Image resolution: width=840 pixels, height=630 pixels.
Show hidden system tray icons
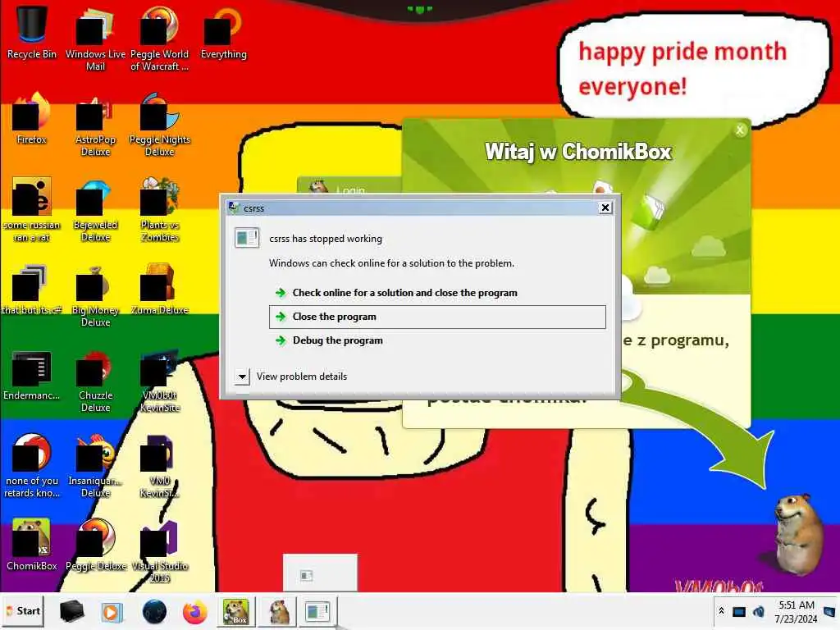pyautogui.click(x=722, y=611)
